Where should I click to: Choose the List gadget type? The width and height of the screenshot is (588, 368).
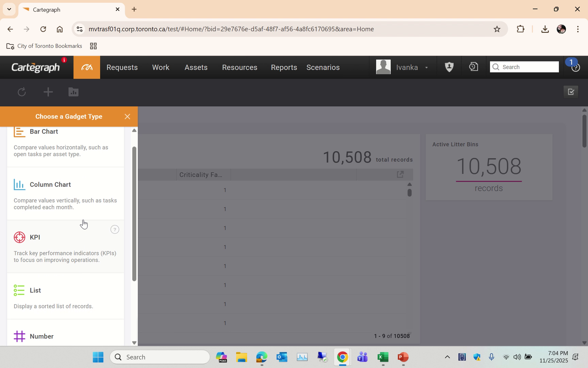[35, 290]
